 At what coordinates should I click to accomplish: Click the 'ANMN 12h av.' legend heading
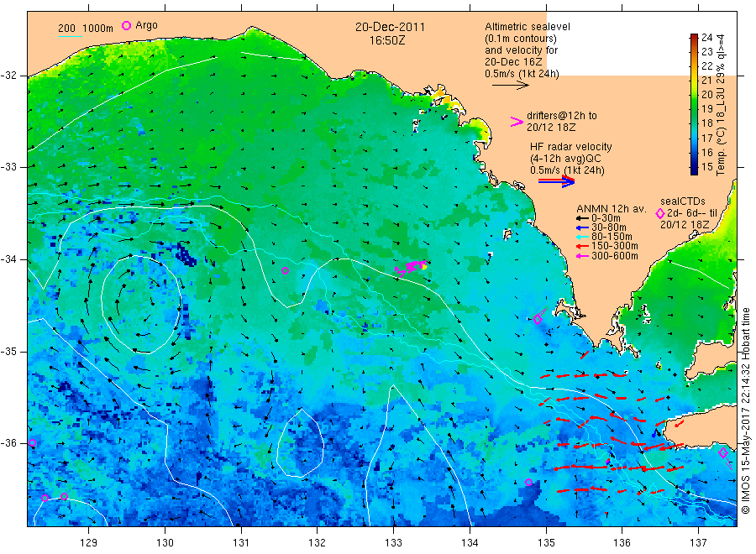[x=612, y=209]
